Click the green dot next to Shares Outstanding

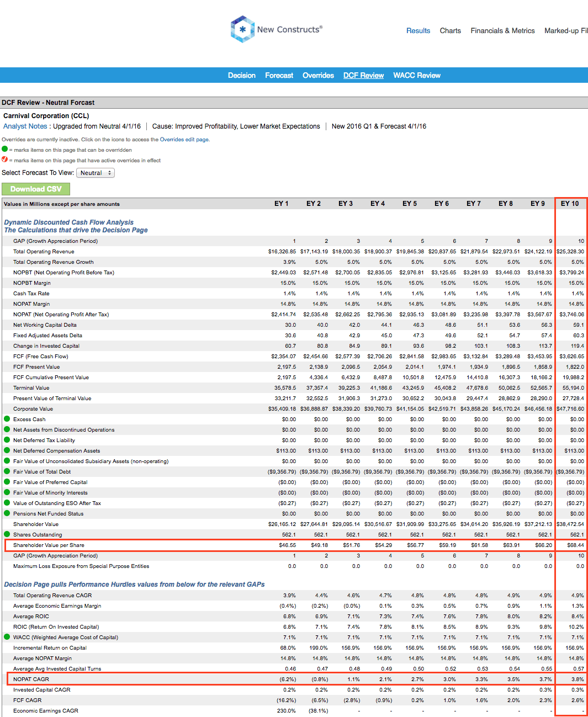tap(7, 534)
